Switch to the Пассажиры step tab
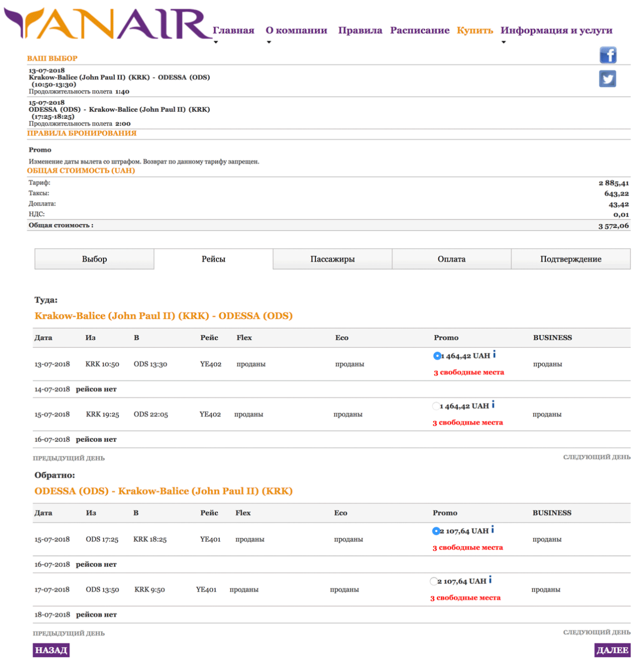 coord(332,259)
